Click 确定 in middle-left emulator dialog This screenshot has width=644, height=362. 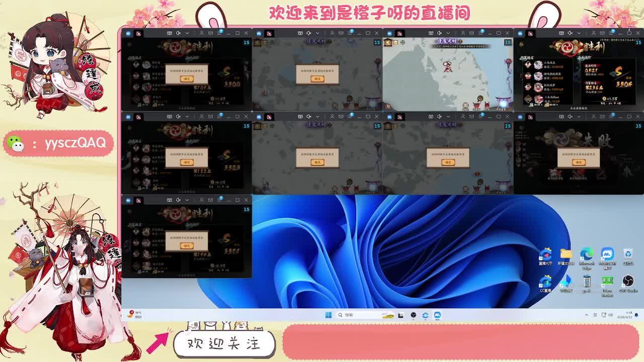[187, 162]
